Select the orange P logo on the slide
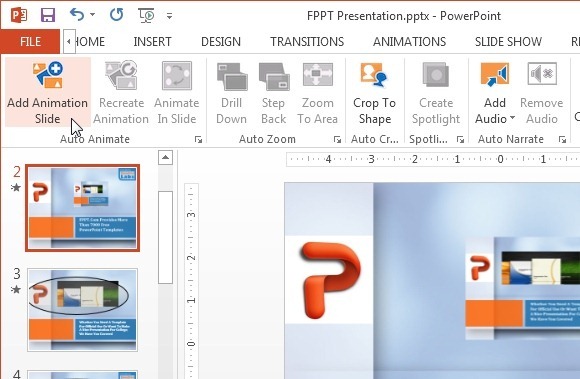Screen dimensions: 580x379 (x=330, y=280)
